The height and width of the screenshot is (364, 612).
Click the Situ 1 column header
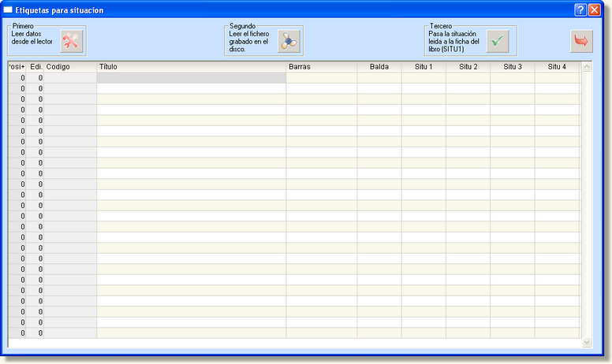[x=424, y=67]
